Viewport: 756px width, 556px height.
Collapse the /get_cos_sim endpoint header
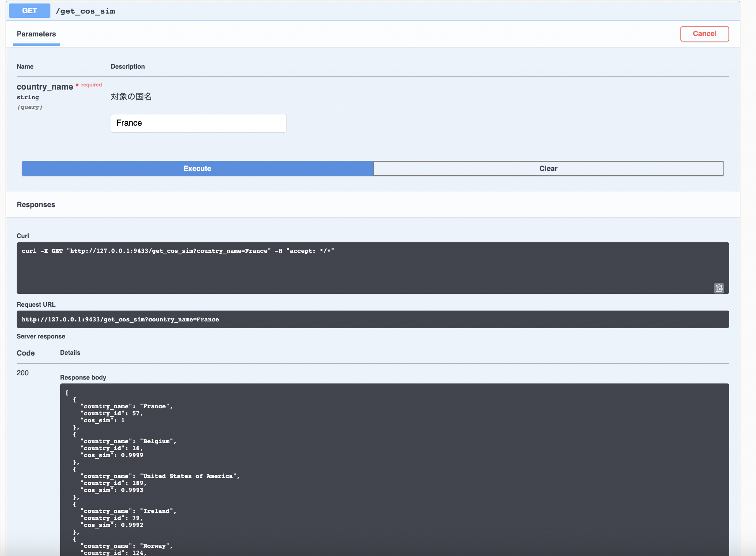pos(85,11)
